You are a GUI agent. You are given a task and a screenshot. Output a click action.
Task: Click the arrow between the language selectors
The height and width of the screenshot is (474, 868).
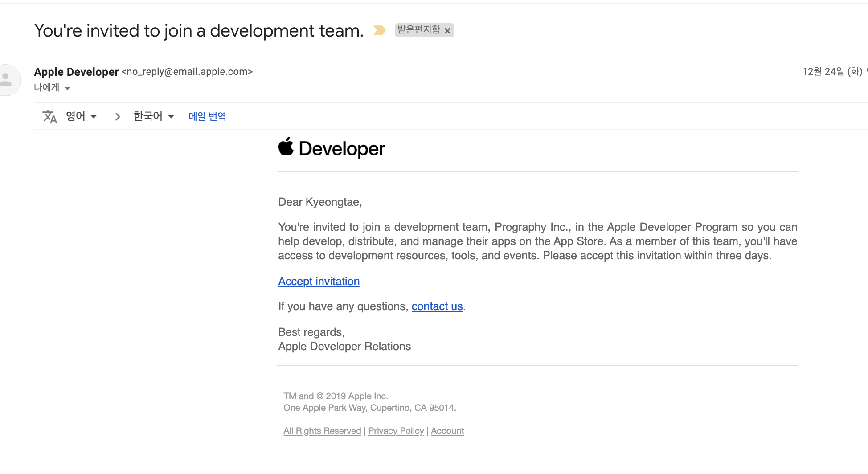(117, 117)
